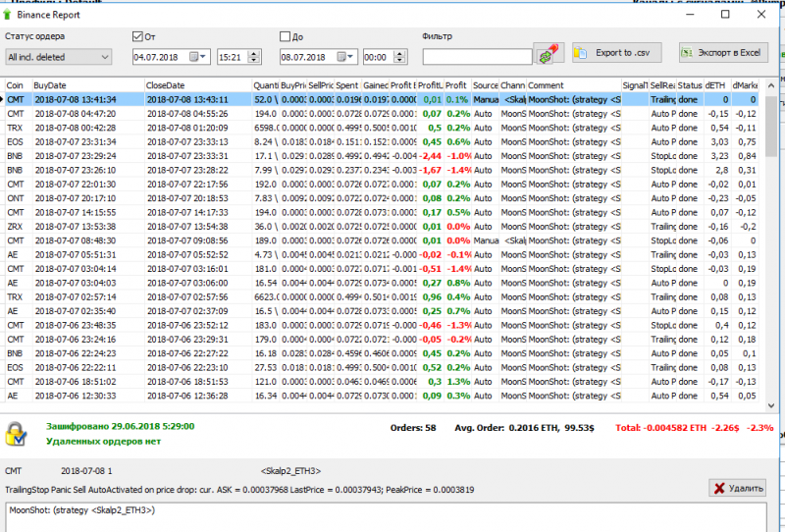Maximize the Binance Report window
785x532 pixels.
click(725, 14)
